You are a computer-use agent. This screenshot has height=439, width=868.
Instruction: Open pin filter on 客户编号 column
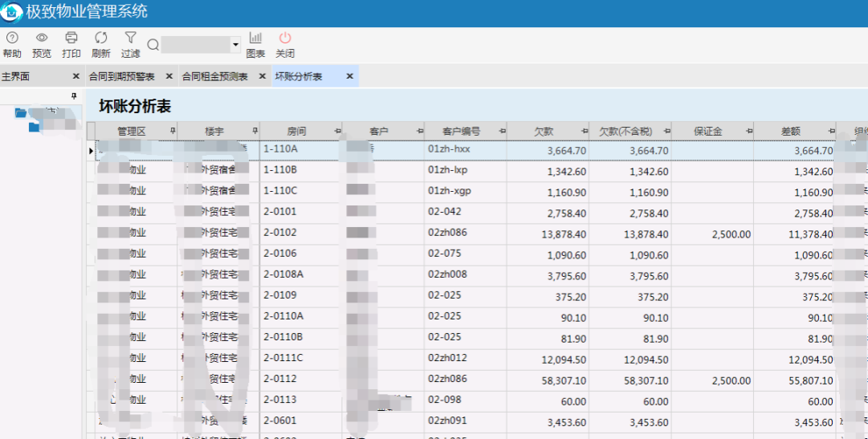[502, 131]
